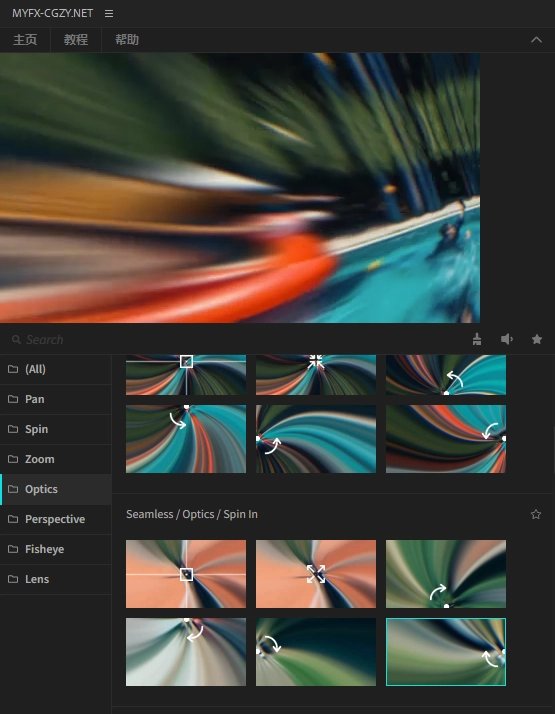
Task: Select Spin In bottom-pivot preset thumbnail
Action: point(446,574)
